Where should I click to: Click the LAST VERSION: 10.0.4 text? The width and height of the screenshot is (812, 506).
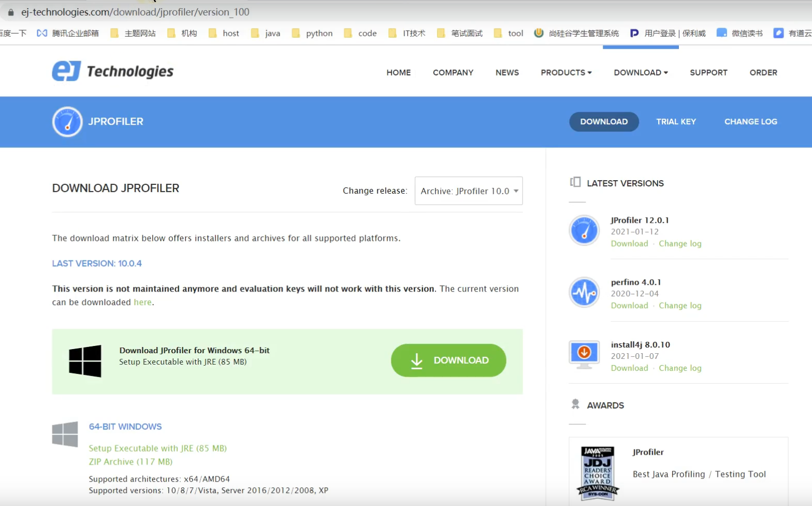pyautogui.click(x=97, y=264)
